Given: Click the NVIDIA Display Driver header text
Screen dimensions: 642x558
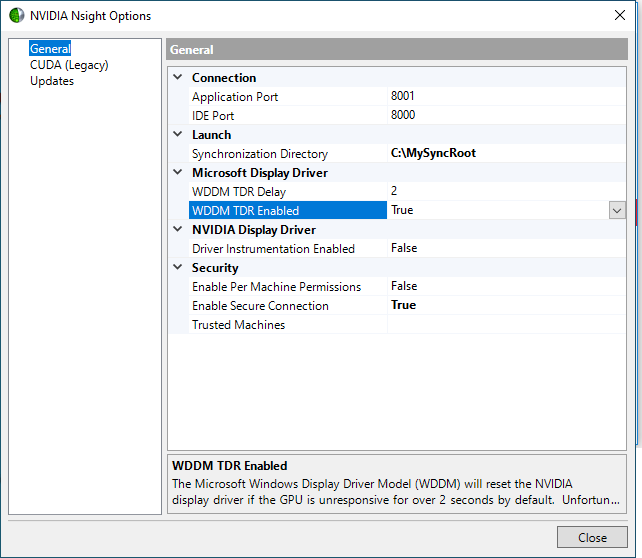Looking at the screenshot, I should point(254,230).
